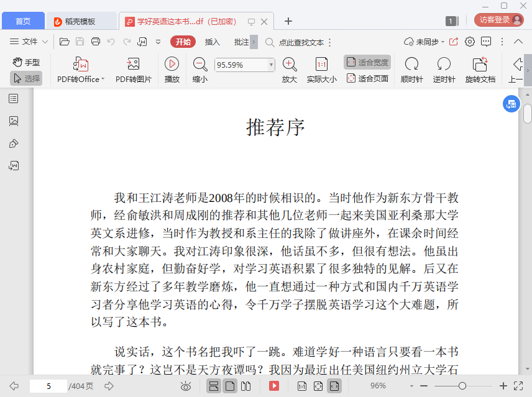Switch to the 首页 tab
Viewport: 532px width, 397px height.
23,21
